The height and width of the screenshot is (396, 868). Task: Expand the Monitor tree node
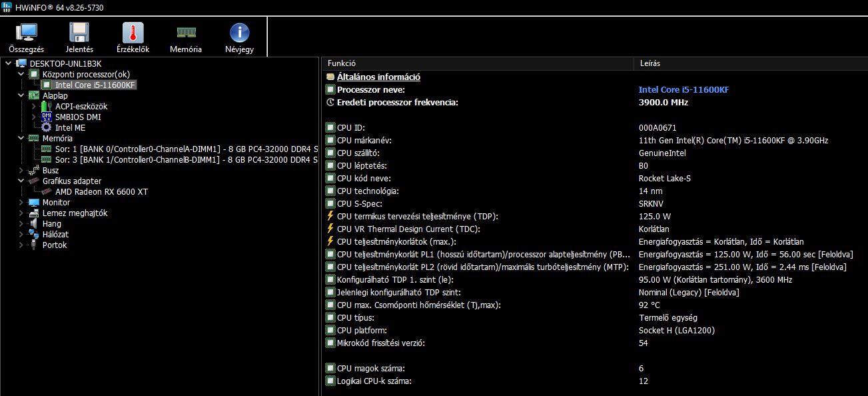pos(21,202)
